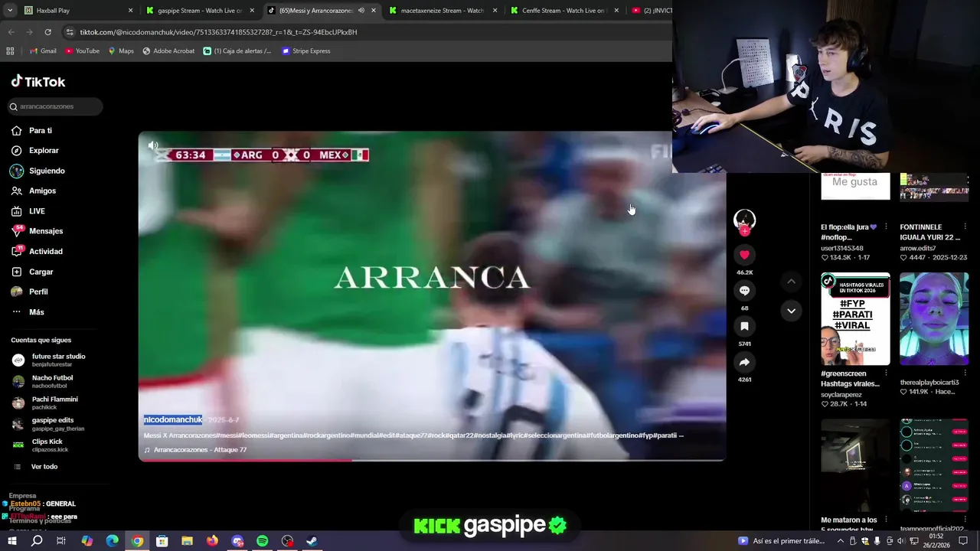Mute the video with the speaker icon
The image size is (980, 551).
(x=153, y=145)
